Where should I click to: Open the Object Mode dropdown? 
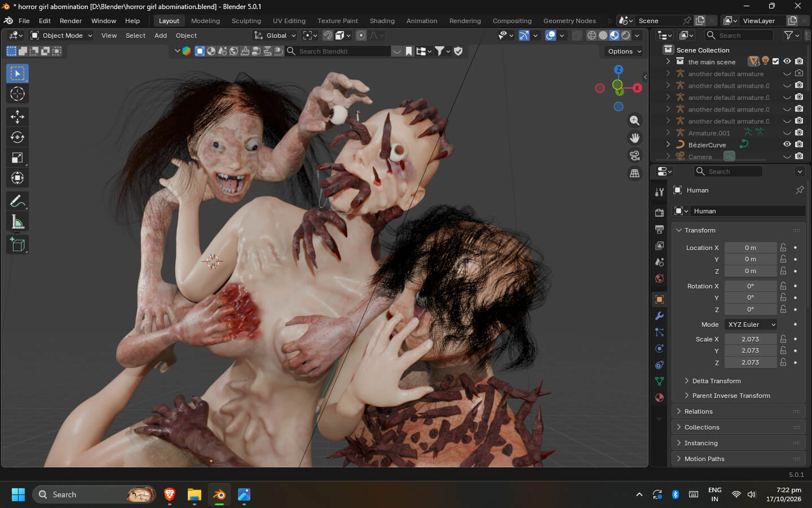click(x=61, y=35)
